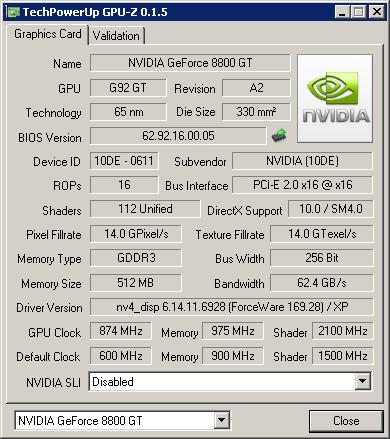Click Shaders value 112 Unified
Screen dimensions: 390x439
point(145,209)
